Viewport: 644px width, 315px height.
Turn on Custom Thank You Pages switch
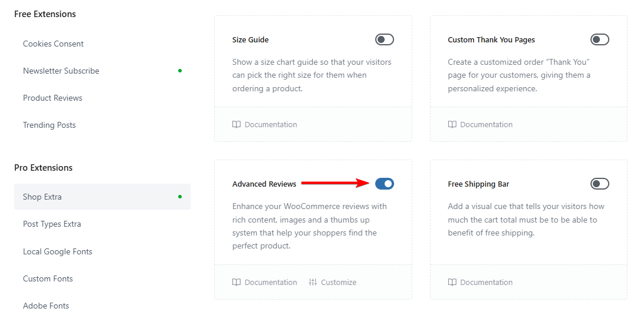click(x=600, y=39)
